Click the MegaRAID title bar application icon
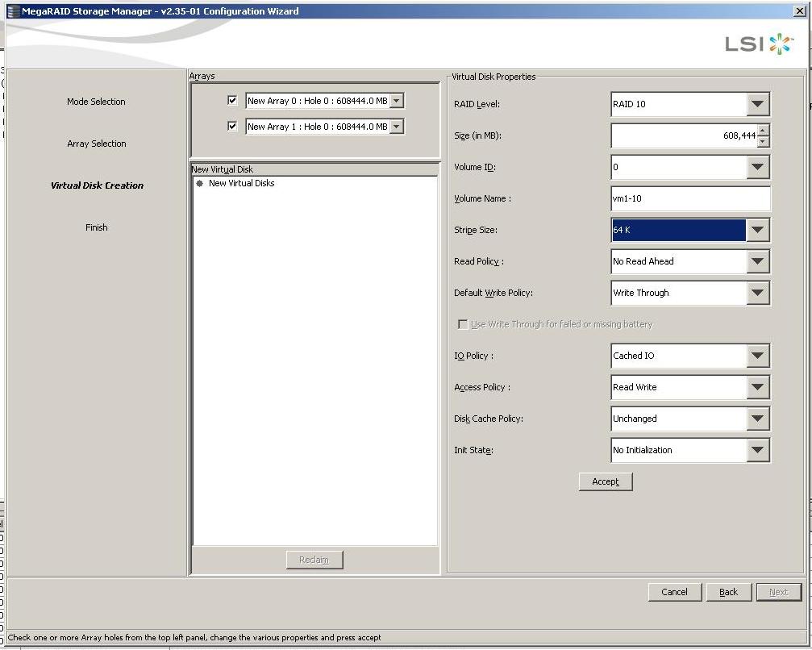The height and width of the screenshot is (650, 812). pos(13,11)
